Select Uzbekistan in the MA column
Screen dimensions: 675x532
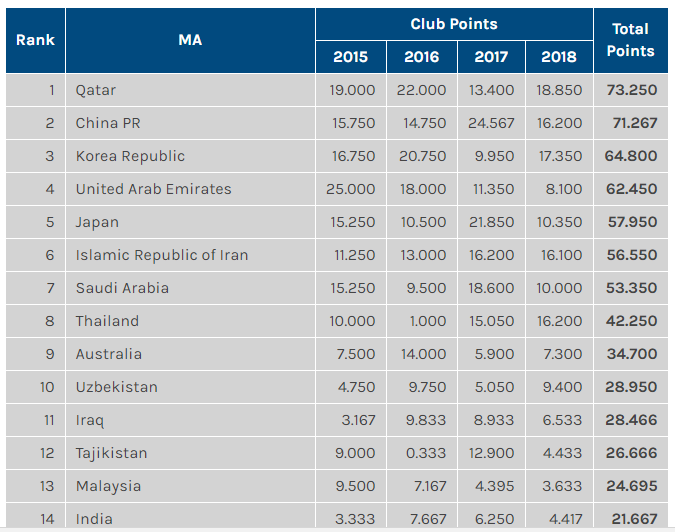116,387
